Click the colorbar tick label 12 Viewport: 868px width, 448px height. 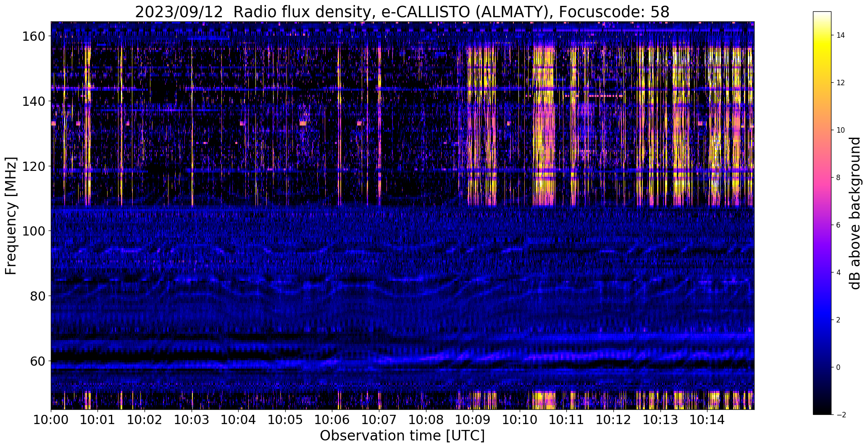point(841,83)
